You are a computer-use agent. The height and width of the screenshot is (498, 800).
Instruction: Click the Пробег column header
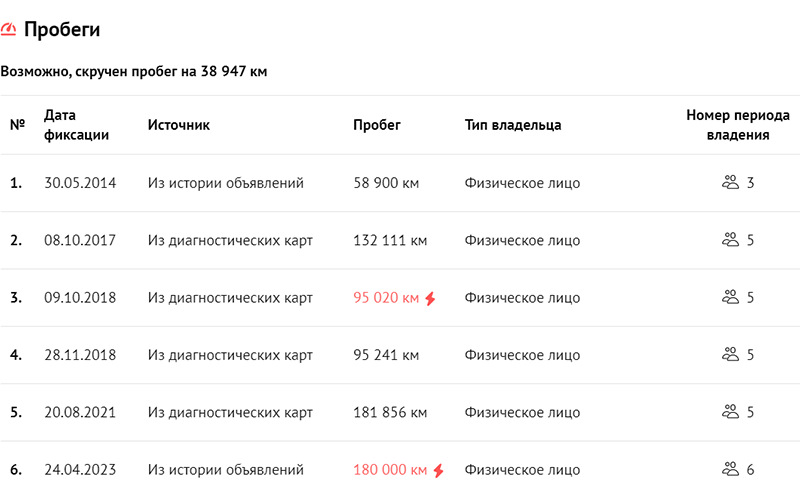[x=377, y=125]
